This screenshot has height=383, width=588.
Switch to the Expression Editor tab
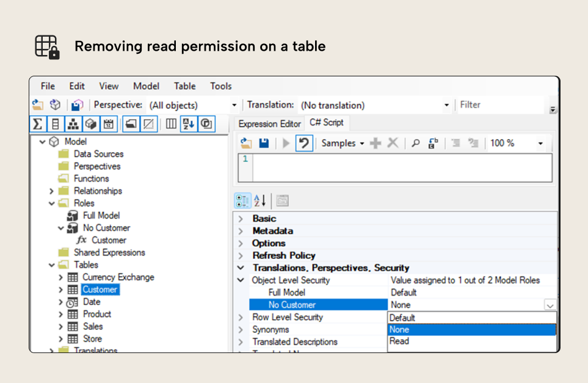[x=269, y=123]
